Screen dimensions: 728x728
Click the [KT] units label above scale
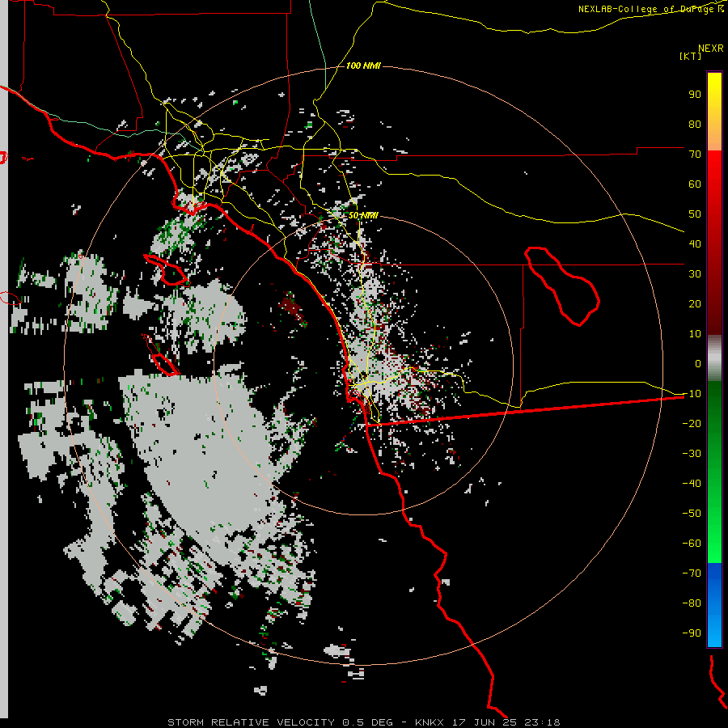tap(691, 56)
